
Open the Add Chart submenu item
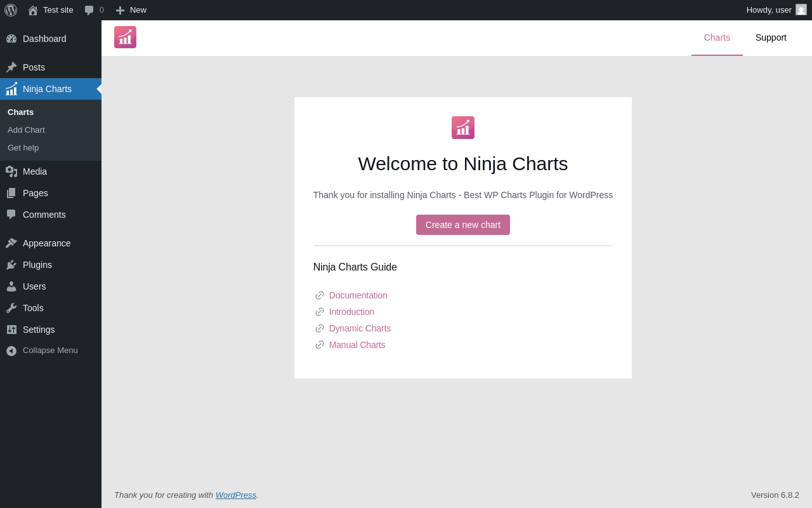(x=51, y=130)
